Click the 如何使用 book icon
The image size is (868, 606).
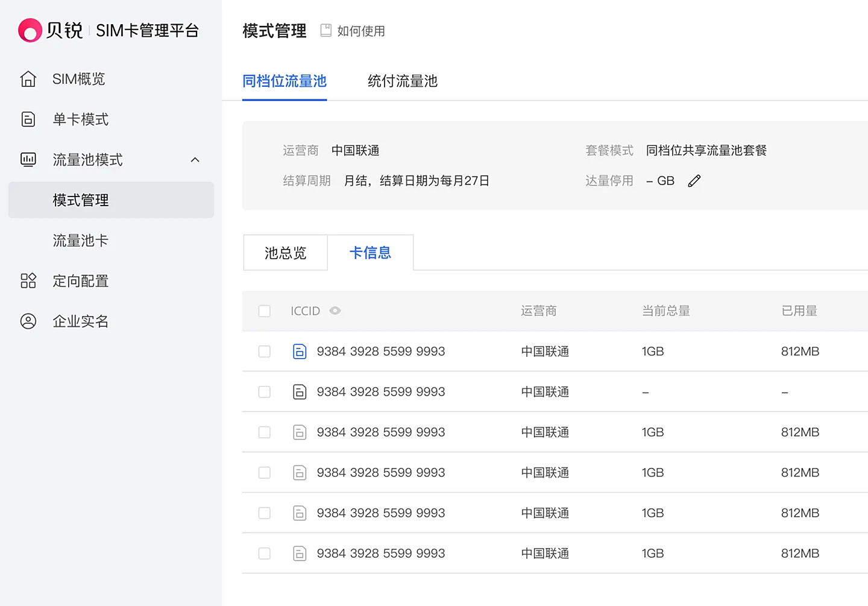point(326,31)
